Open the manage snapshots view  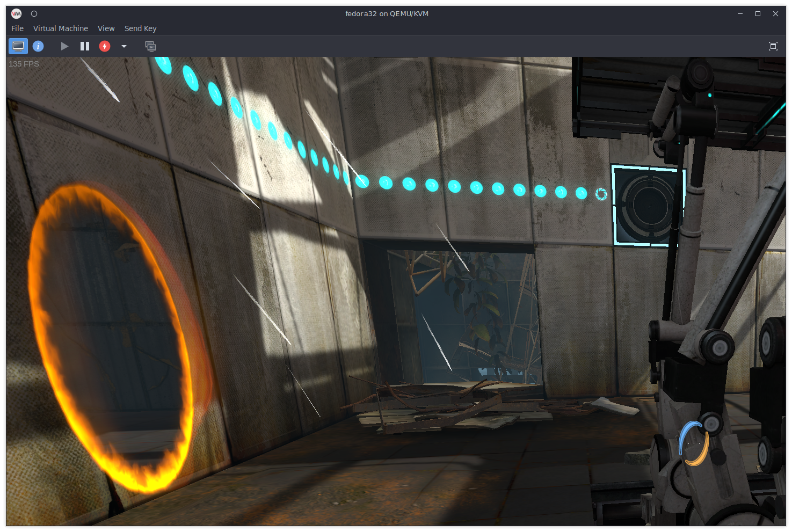151,46
